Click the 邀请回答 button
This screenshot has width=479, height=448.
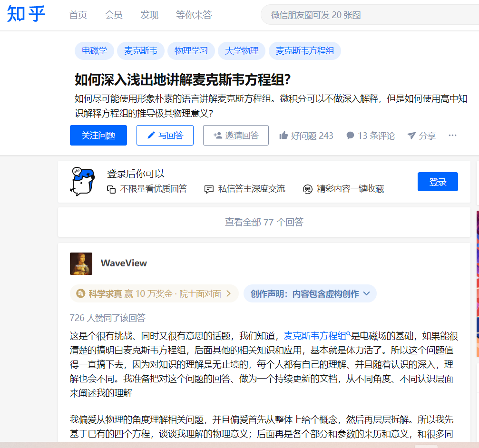point(236,135)
